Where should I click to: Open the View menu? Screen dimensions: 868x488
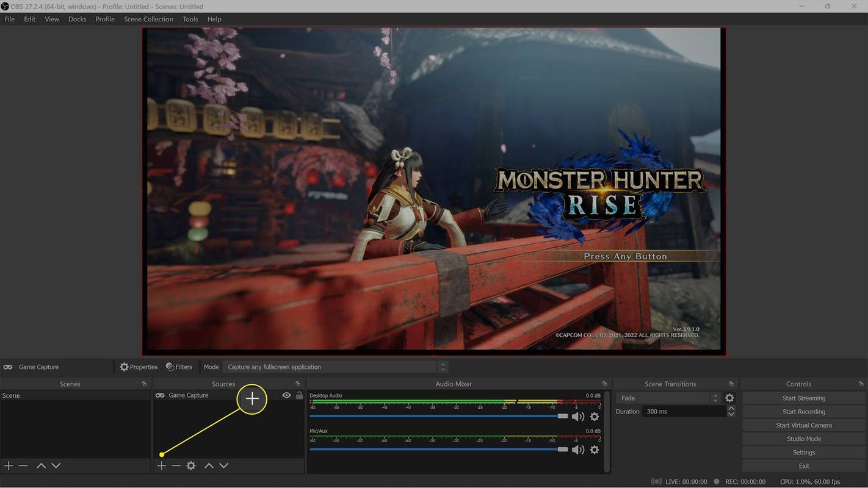coord(52,19)
